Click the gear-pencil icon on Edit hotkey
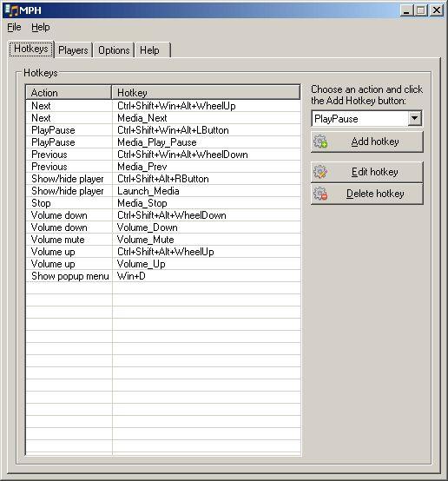Screen dimensions: 448x481 (320, 172)
